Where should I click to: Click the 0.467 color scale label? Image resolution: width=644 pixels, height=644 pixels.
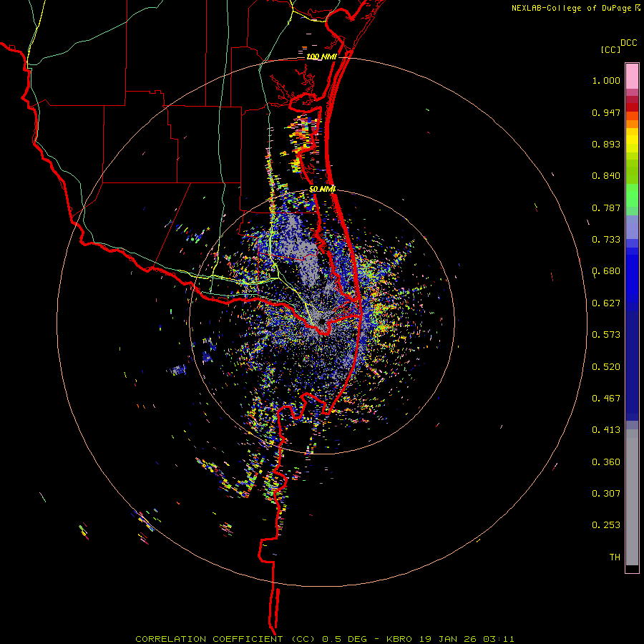point(606,399)
